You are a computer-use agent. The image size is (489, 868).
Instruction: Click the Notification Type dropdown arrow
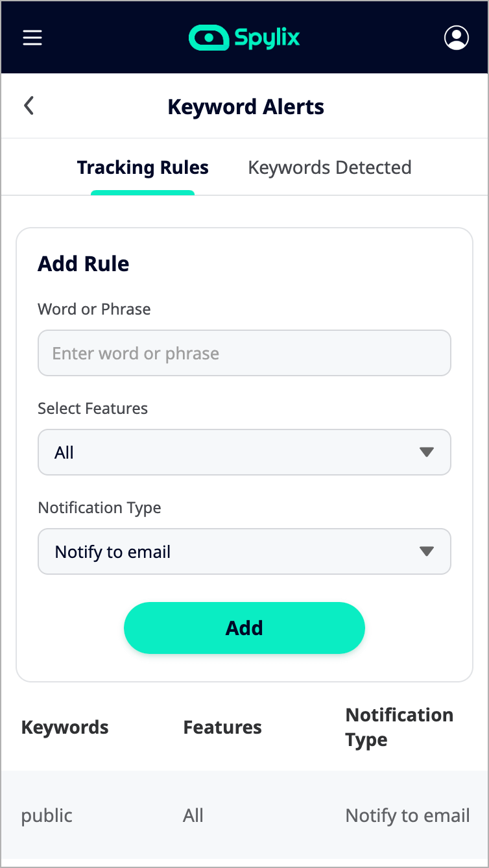(426, 551)
